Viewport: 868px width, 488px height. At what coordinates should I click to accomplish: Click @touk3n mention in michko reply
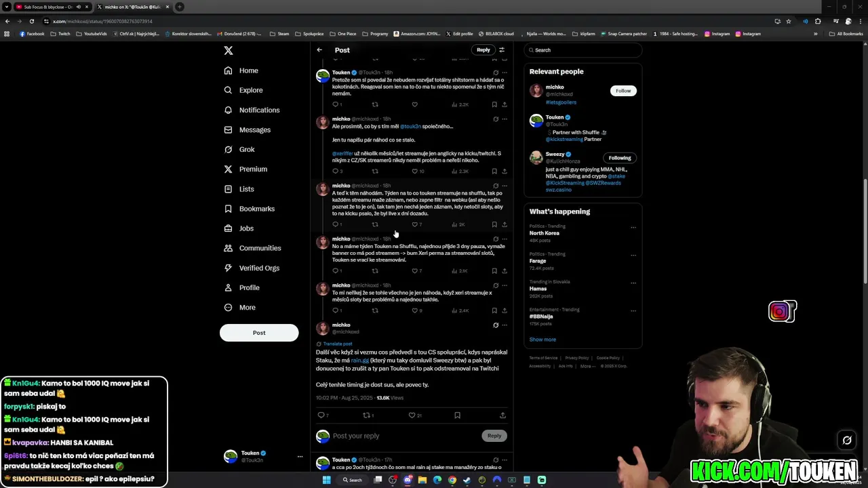click(x=410, y=127)
